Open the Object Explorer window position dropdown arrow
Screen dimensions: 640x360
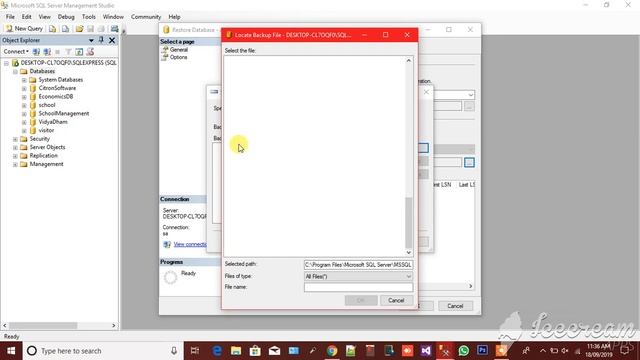point(91,40)
